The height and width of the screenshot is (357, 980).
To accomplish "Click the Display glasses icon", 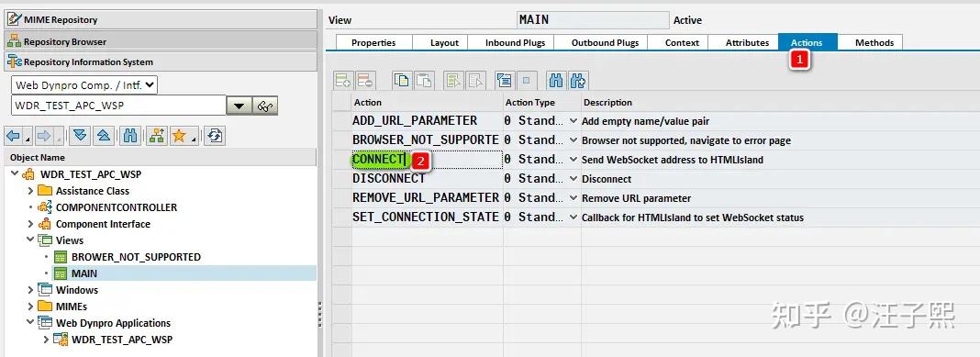I will pyautogui.click(x=265, y=106).
